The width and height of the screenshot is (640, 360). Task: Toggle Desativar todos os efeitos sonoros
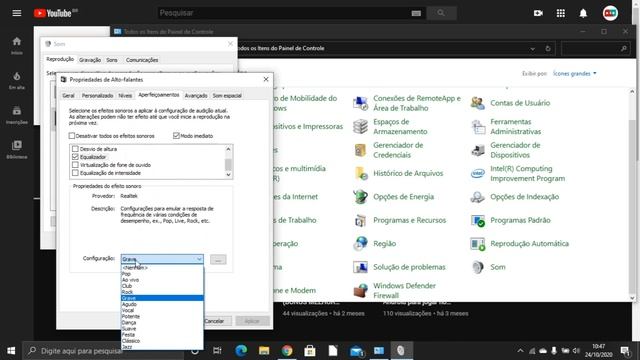pyautogui.click(x=72, y=136)
